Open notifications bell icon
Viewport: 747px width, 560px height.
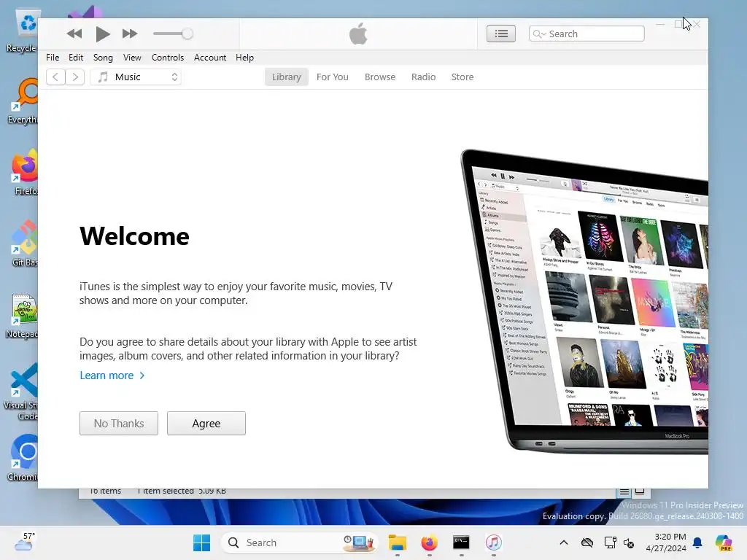697,542
